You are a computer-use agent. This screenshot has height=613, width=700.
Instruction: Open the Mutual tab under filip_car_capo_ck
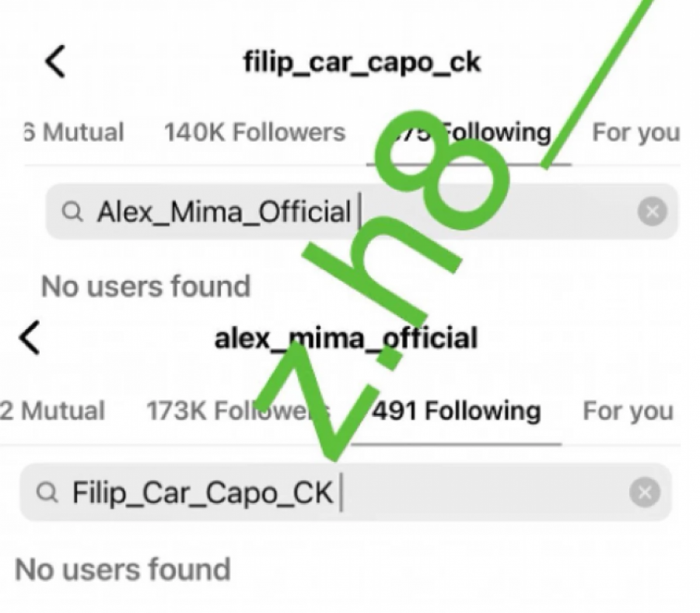[x=73, y=132]
